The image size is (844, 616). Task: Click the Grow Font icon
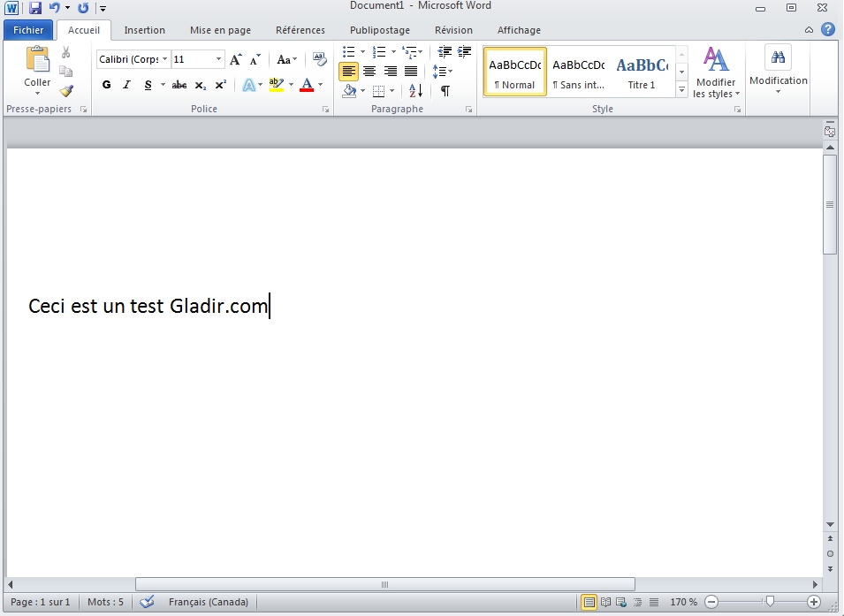click(x=235, y=59)
